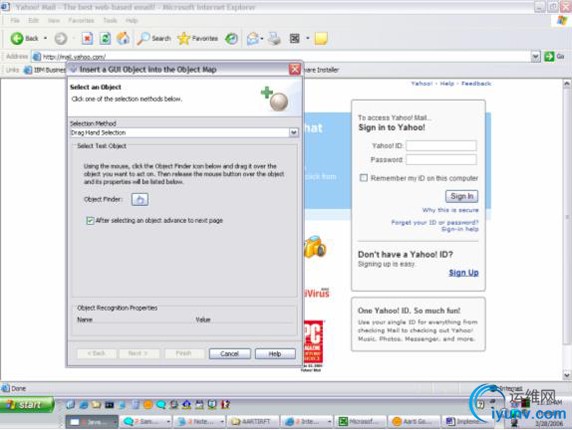Click 'Forget your ID or password?' link

point(435,222)
